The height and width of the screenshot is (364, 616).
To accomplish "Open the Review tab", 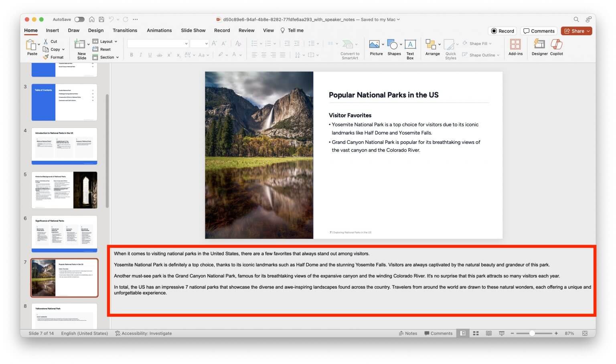I will pyautogui.click(x=246, y=30).
